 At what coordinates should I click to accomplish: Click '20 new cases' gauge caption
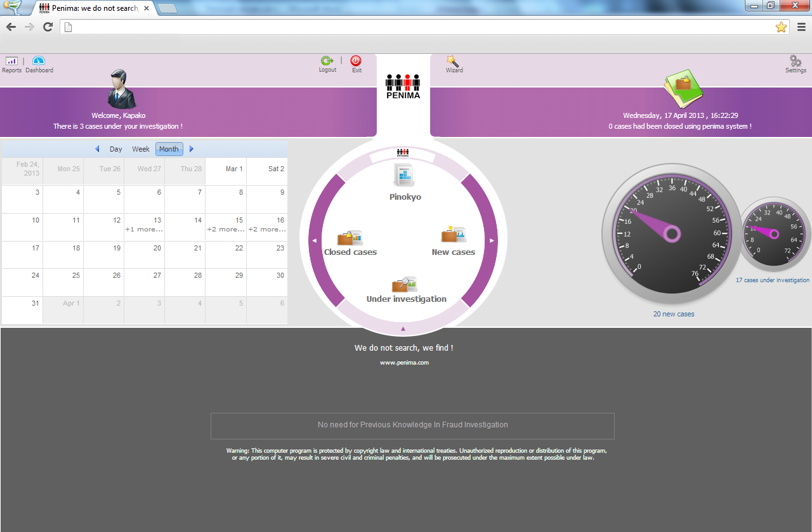(x=674, y=314)
